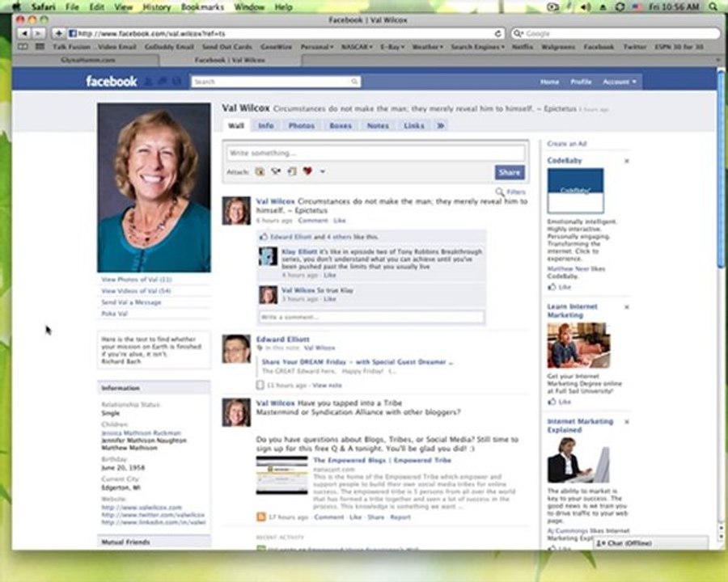
Task: Attach a photo using the camera icon
Action: click(x=260, y=171)
